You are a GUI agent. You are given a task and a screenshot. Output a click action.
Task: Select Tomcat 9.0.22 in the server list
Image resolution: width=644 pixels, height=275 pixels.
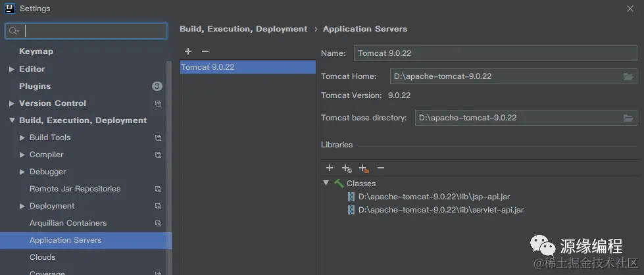(x=208, y=67)
